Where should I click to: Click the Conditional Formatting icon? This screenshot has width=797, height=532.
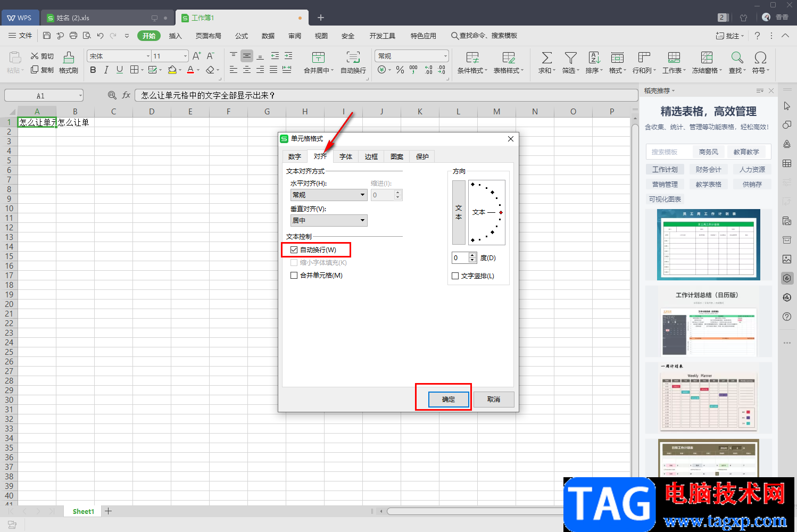(472, 57)
